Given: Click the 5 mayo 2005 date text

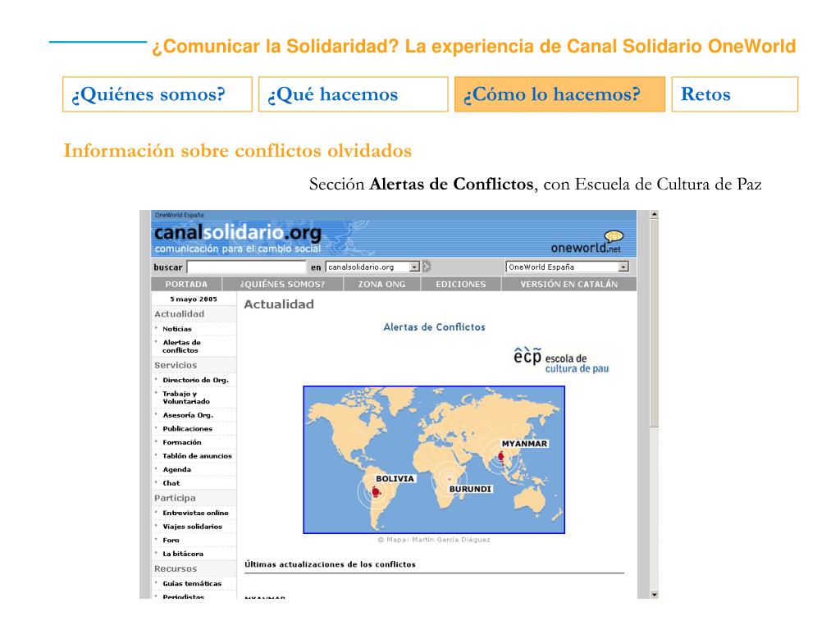Looking at the screenshot, I should pyautogui.click(x=194, y=299).
